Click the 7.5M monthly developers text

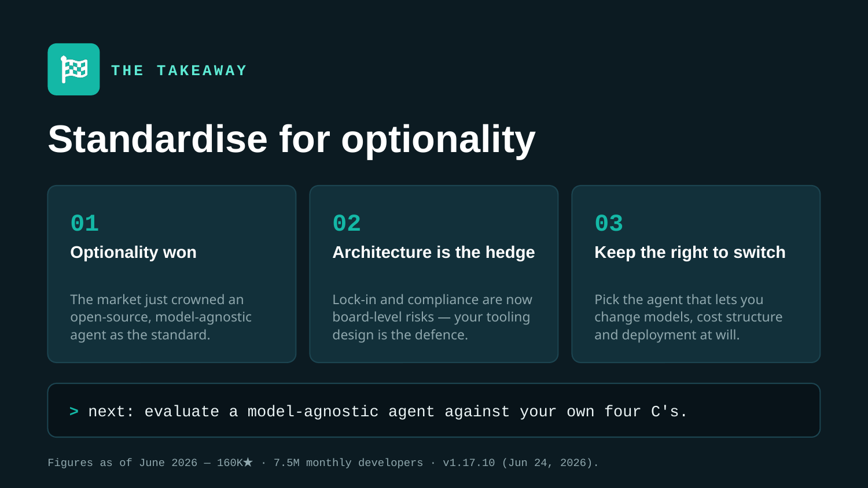pos(348,463)
